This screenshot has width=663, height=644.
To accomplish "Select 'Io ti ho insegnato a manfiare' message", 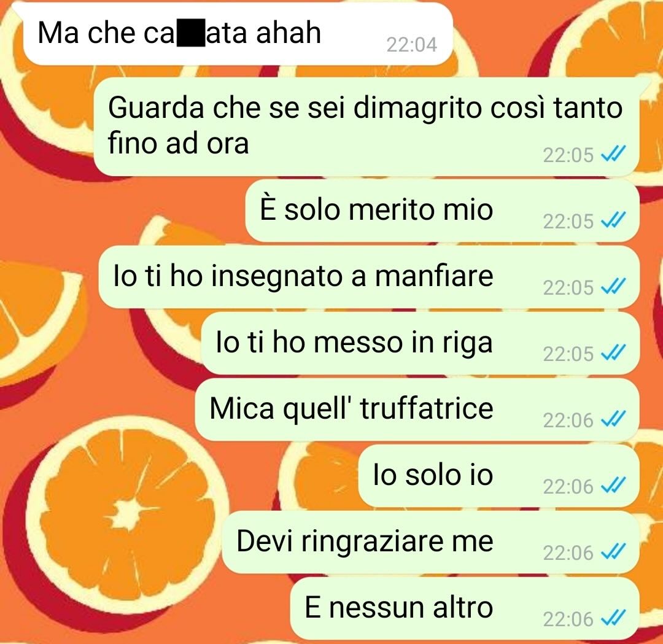I will 369,277.
